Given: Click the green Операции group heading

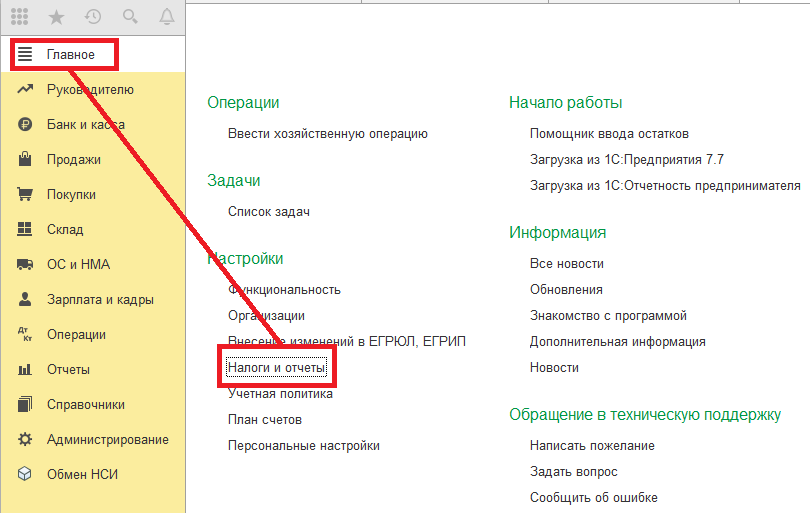Looking at the screenshot, I should (243, 103).
